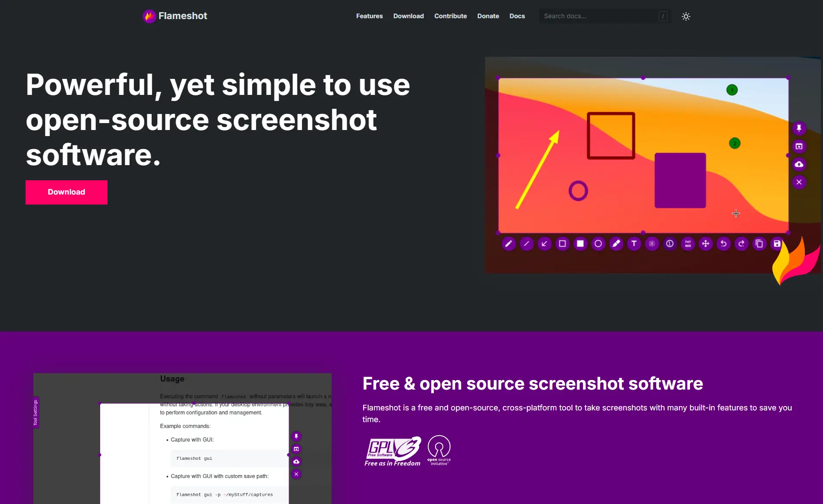
Task: Select the Circle tool in hero screenshot toolbar
Action: [x=598, y=244]
